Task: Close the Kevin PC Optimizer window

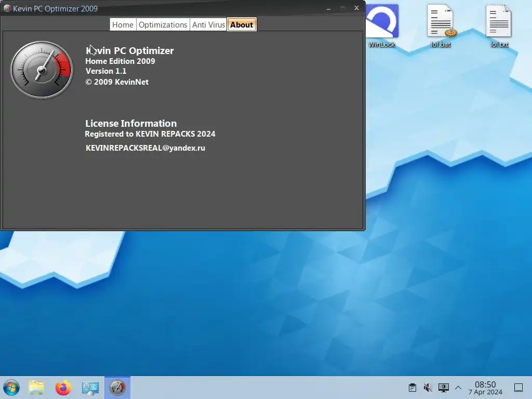Action: click(356, 8)
